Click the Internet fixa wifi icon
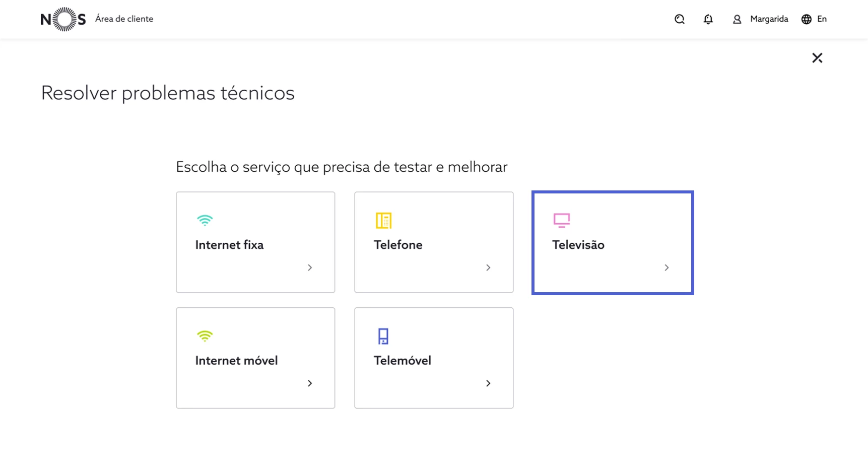Image resolution: width=868 pixels, height=470 pixels. pos(205,220)
